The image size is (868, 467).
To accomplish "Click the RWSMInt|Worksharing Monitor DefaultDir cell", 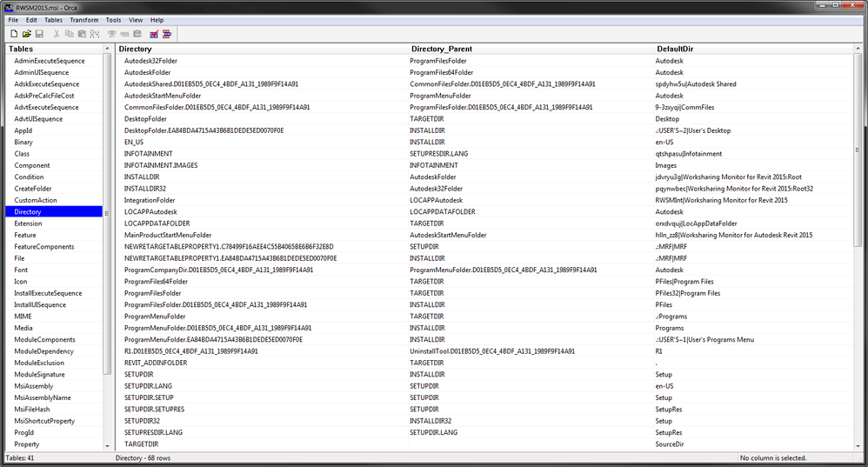I will click(x=721, y=200).
